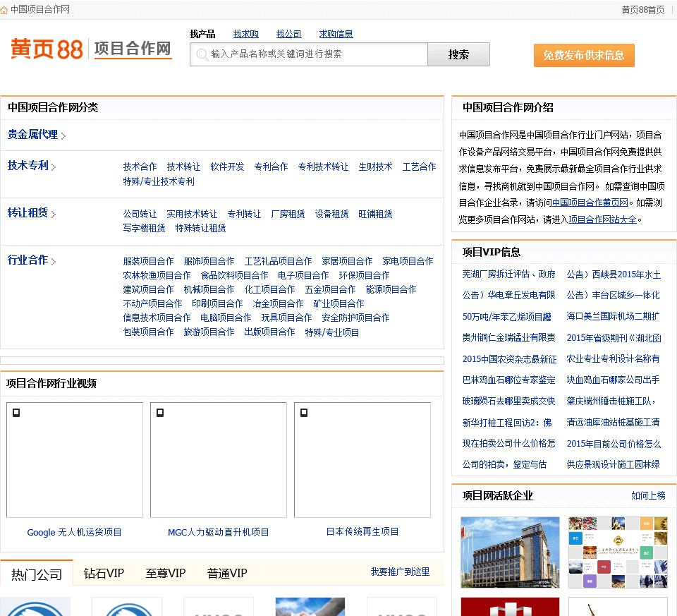This screenshot has height=616, width=677.
Task: Open the 软件开发 link
Action: [x=227, y=167]
